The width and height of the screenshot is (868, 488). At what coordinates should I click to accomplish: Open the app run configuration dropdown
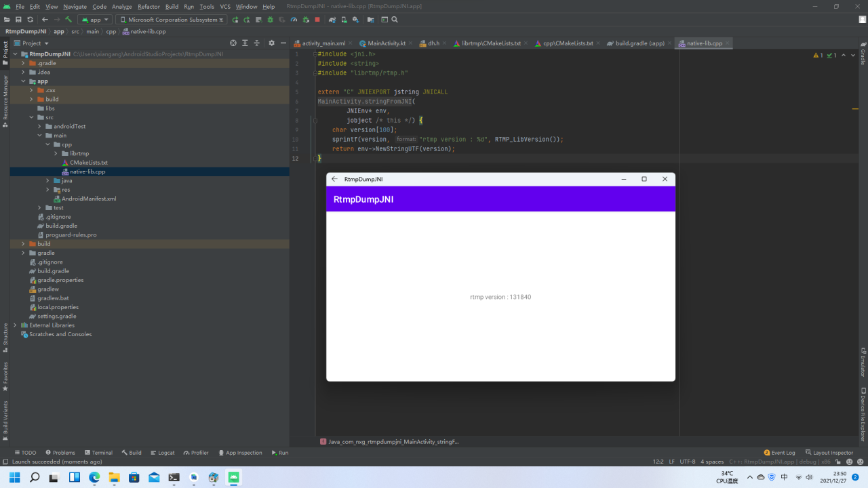[95, 20]
